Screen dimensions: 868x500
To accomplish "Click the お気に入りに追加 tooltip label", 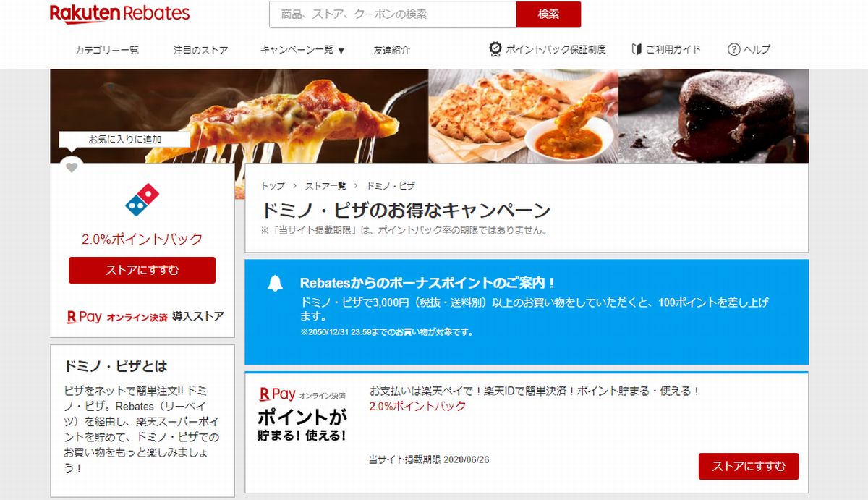I will coord(124,139).
